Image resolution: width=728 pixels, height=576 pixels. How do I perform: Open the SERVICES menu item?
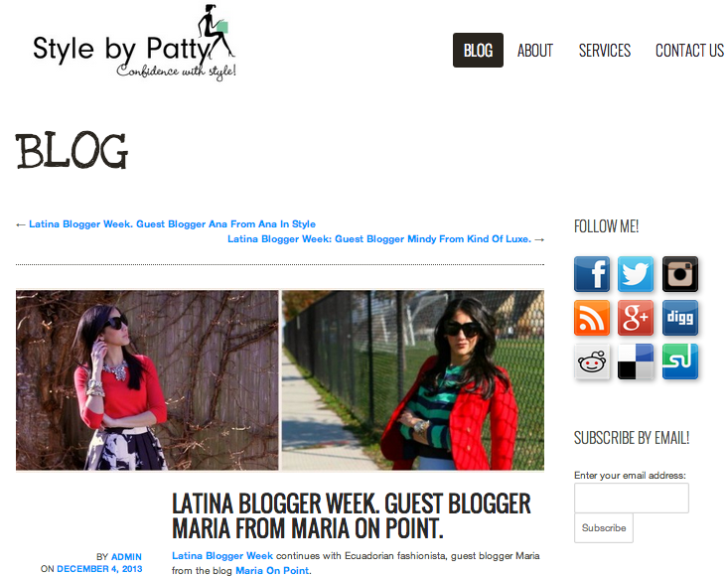point(605,50)
